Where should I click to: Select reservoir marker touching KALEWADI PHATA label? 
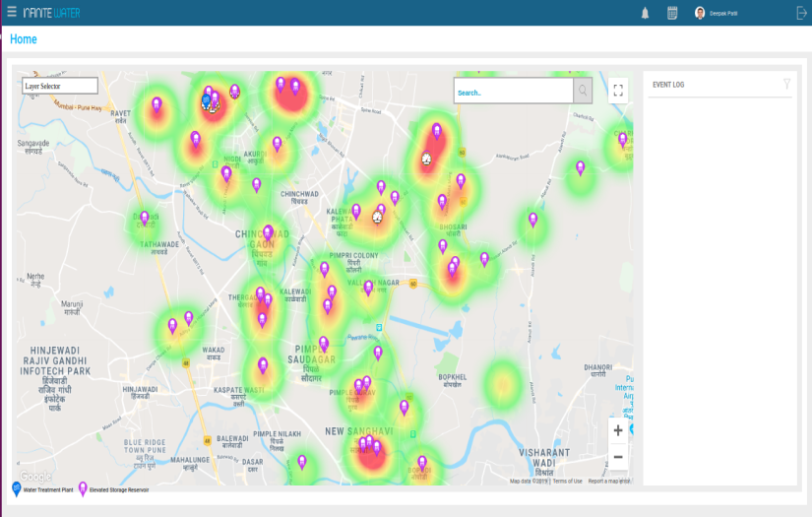(x=356, y=212)
